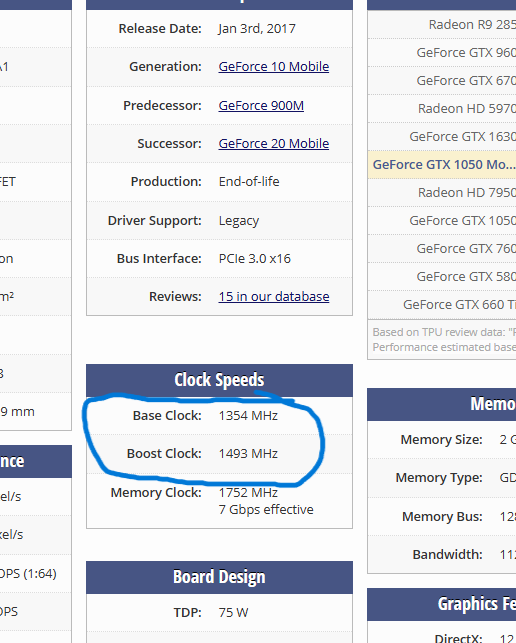The image size is (516, 643).
Task: Click the 'Bandwidth:' label
Action: 448,554
